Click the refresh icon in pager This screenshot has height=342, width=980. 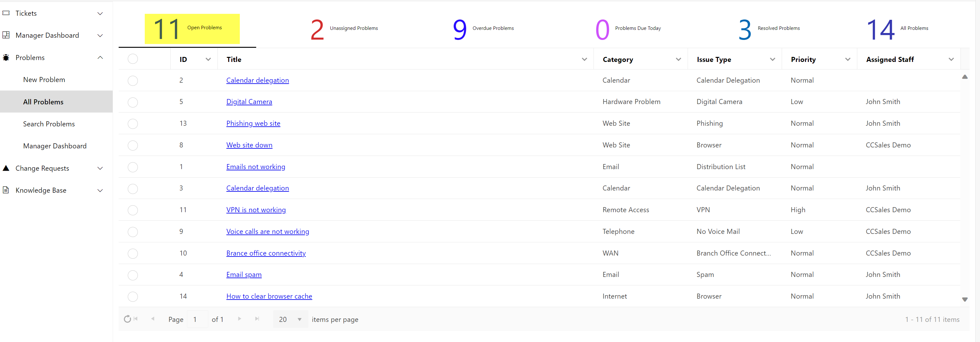(x=127, y=319)
